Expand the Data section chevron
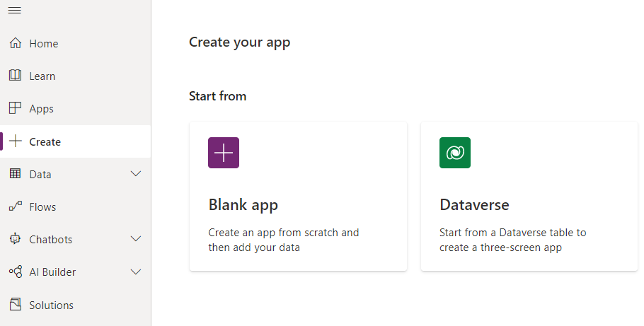The height and width of the screenshot is (326, 644). coord(137,174)
